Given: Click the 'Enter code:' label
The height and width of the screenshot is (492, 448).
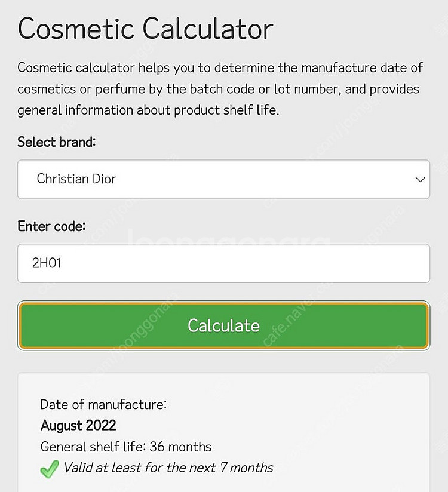Looking at the screenshot, I should [51, 226].
